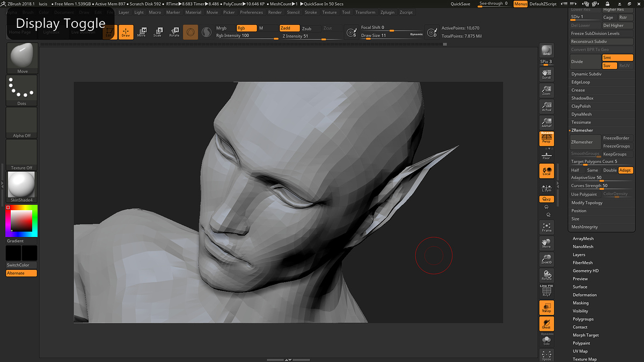Click the Zoom3D icon
Screen dimensions: 644x362
546,260
